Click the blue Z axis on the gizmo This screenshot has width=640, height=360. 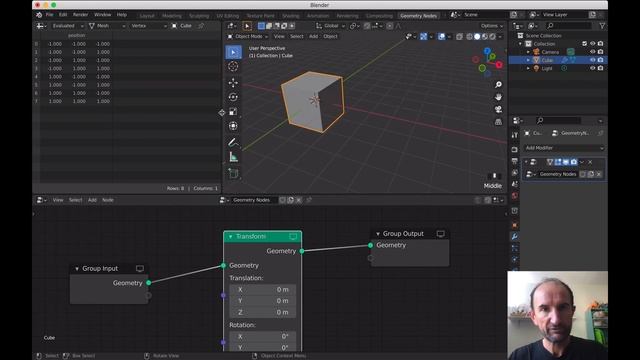(487, 51)
